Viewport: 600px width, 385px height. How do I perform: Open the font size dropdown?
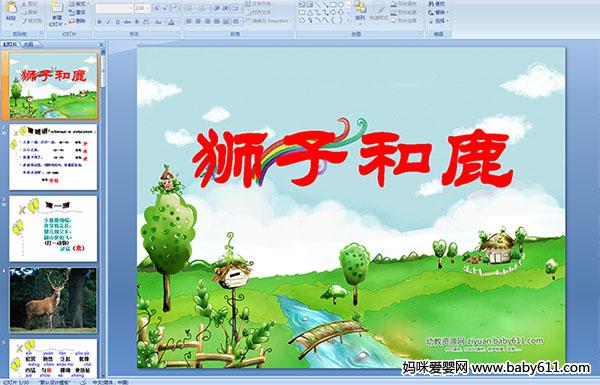point(148,8)
